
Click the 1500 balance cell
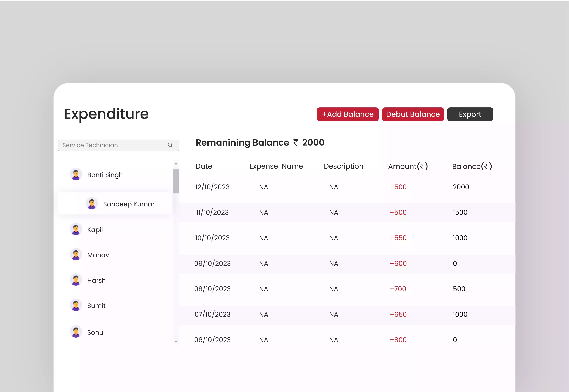pyautogui.click(x=460, y=212)
